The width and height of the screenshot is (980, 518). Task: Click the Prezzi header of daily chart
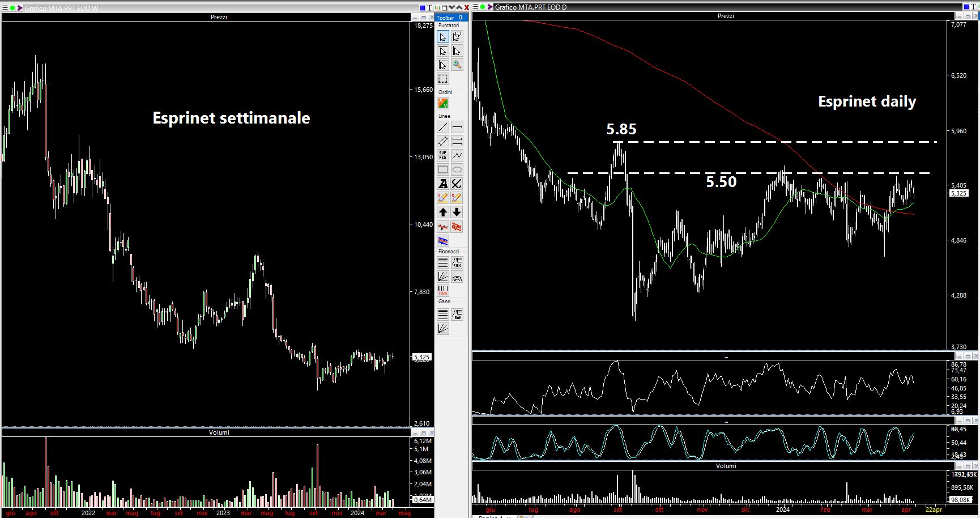[726, 16]
